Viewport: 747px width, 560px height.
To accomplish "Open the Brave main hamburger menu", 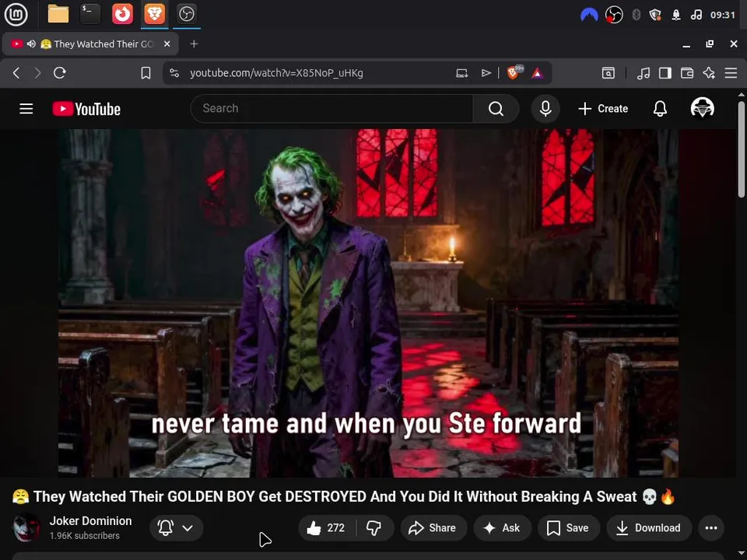I will [x=731, y=73].
